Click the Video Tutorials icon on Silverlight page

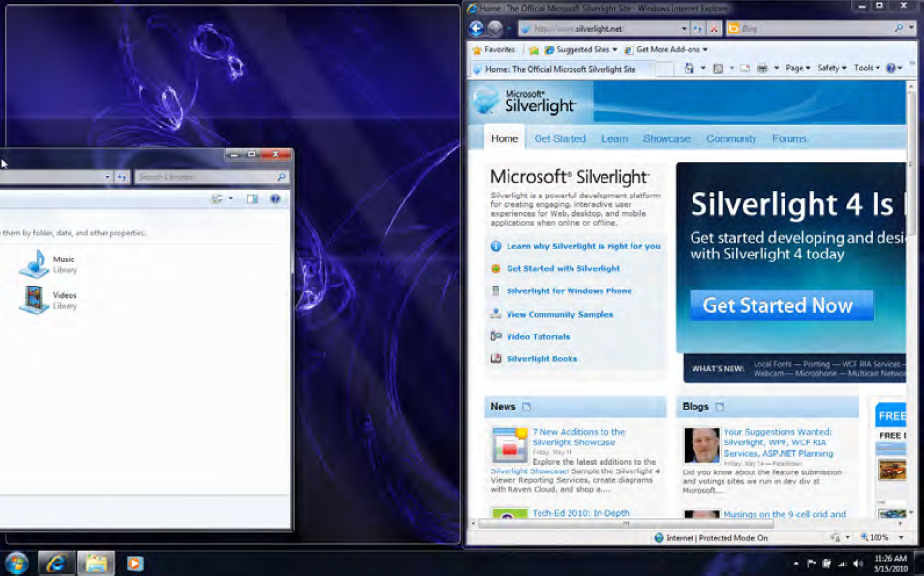[x=494, y=336]
